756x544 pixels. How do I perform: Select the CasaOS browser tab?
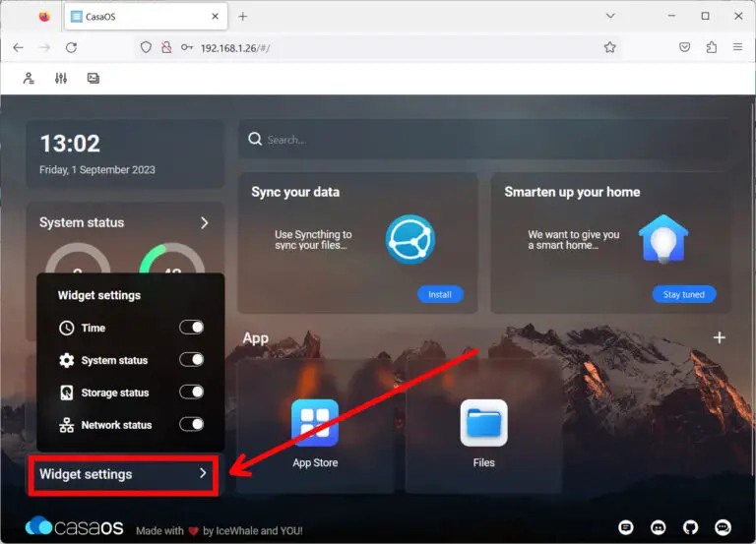[143, 17]
